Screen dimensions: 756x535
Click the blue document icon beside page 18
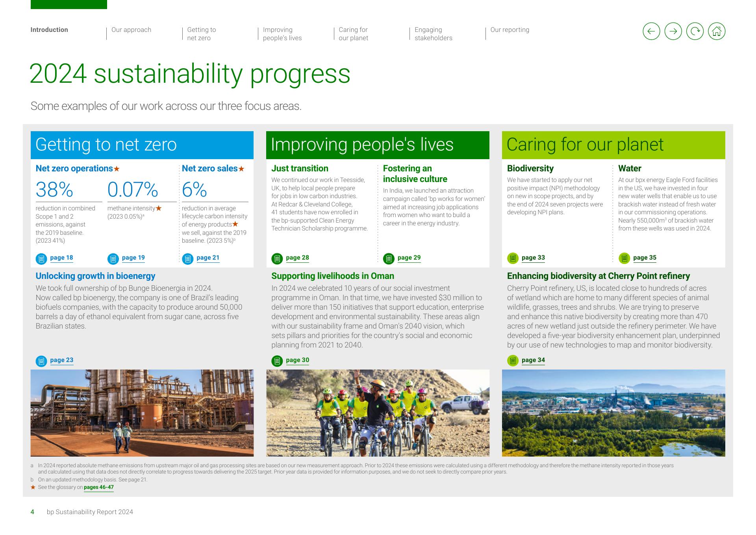(41, 259)
